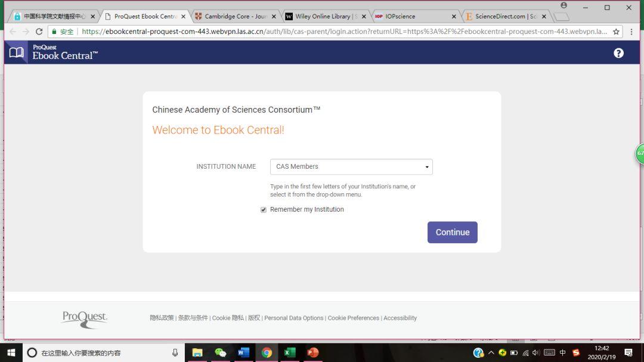This screenshot has height=362, width=644.
Task: Click the touch keyboard tray icon
Action: tap(549, 352)
